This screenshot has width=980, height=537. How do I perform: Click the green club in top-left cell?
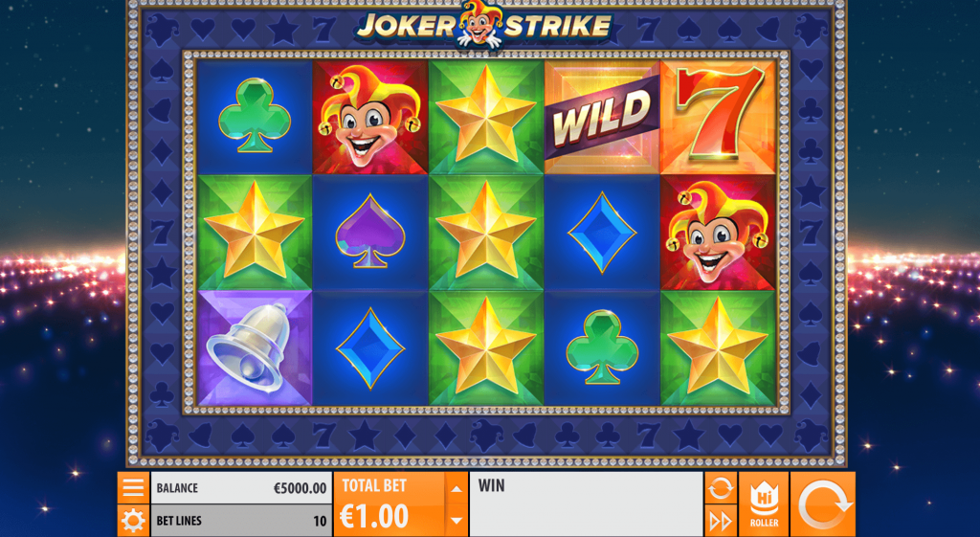[254, 115]
